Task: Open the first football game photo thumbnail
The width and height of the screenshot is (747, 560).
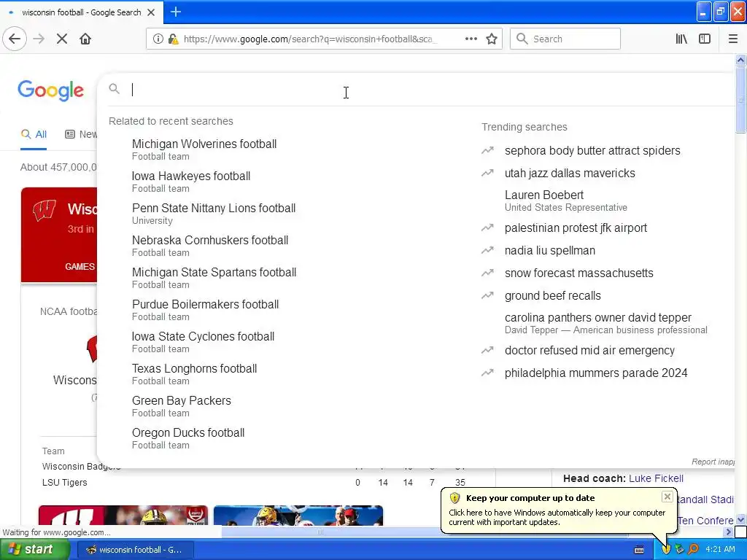Action: click(x=123, y=516)
